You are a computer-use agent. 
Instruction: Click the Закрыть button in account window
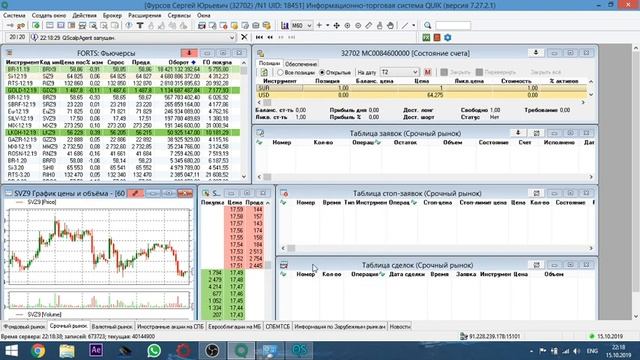[455, 72]
